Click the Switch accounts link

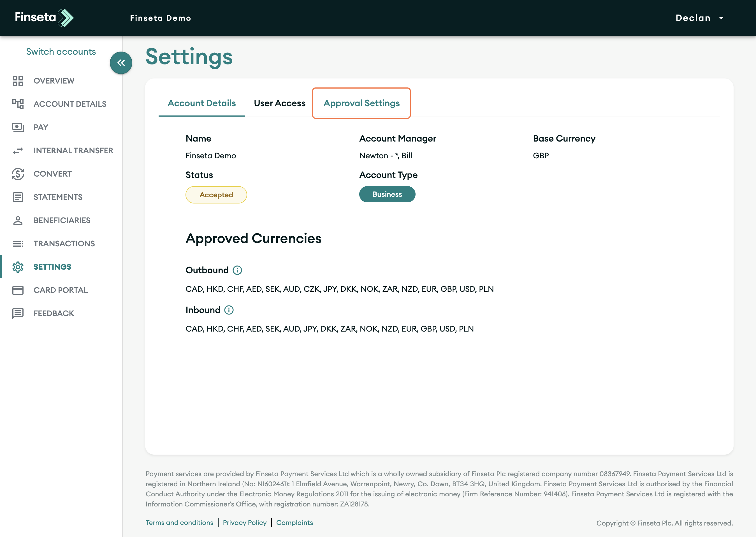[x=61, y=52]
